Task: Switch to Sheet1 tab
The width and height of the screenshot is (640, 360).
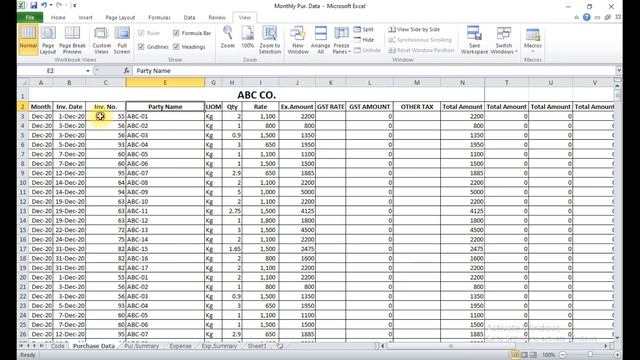Action: (257, 346)
